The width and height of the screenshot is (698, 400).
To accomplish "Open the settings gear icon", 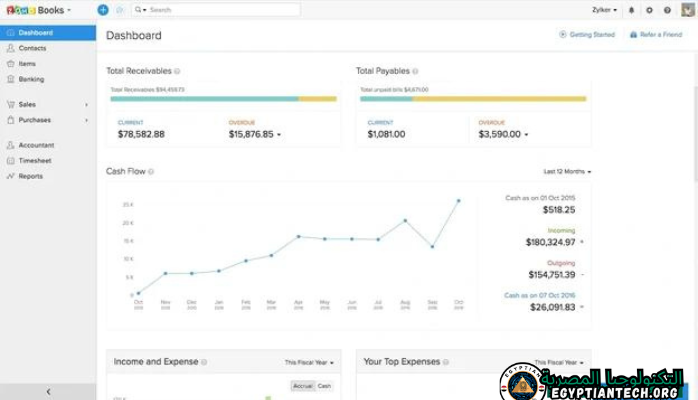I will (x=649, y=10).
